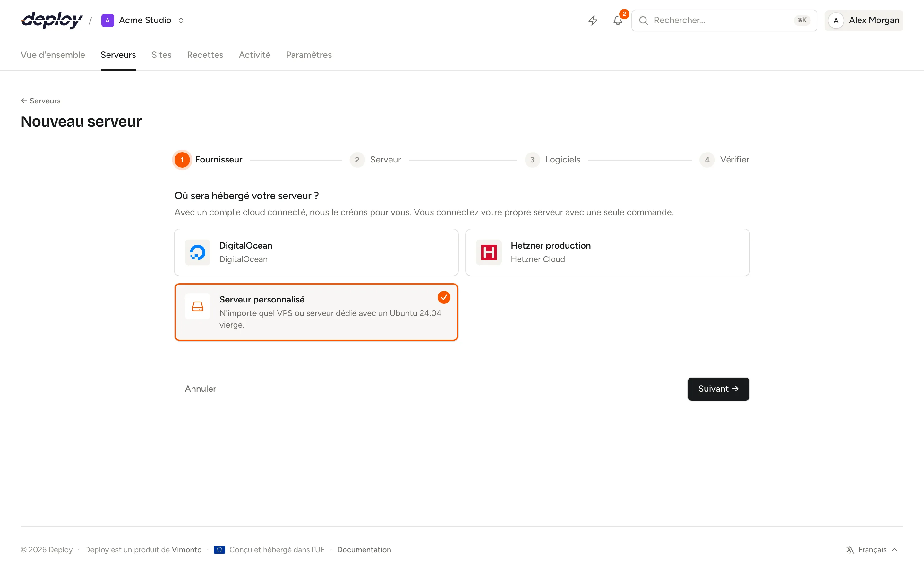Click the Alex Morgan avatar circle
924x578 pixels.
[x=836, y=21]
